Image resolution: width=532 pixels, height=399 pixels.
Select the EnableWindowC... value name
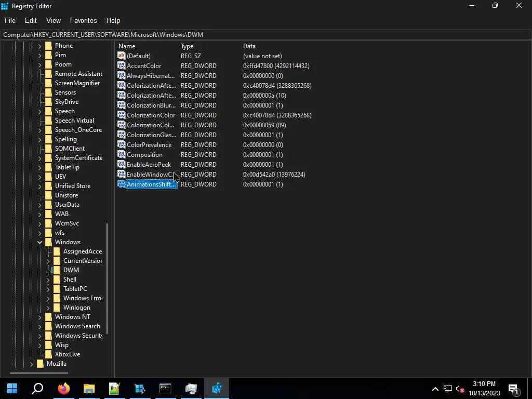coord(149,175)
